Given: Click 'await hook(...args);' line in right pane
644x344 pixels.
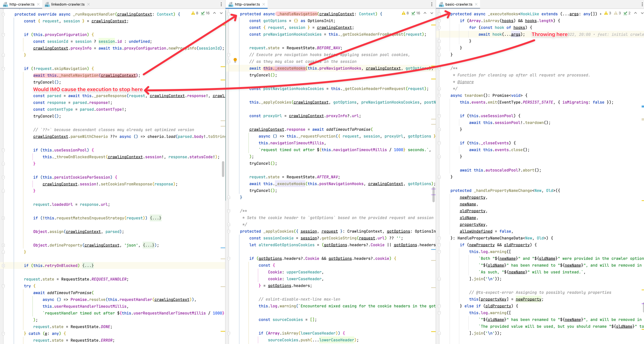Looking at the screenshot, I should pos(501,34).
